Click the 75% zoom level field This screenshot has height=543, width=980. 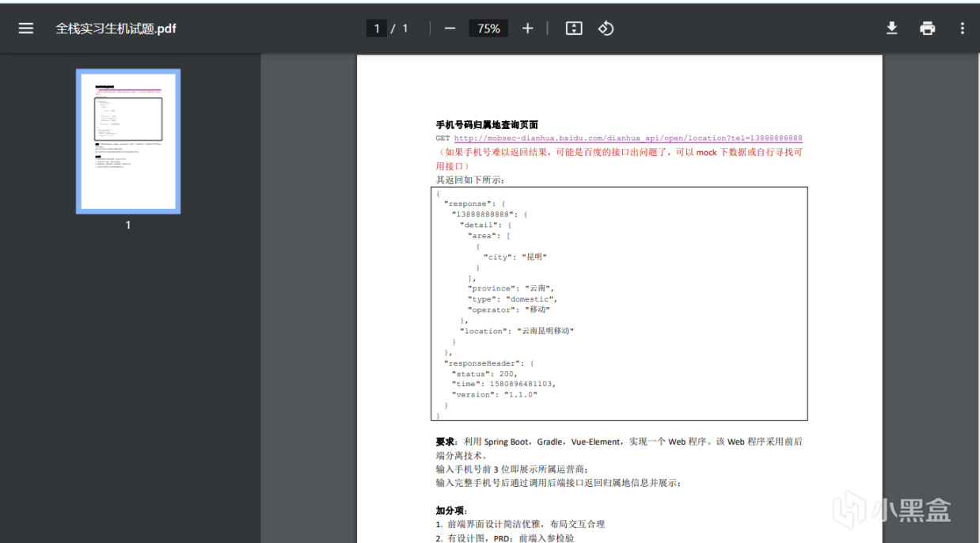click(x=488, y=28)
